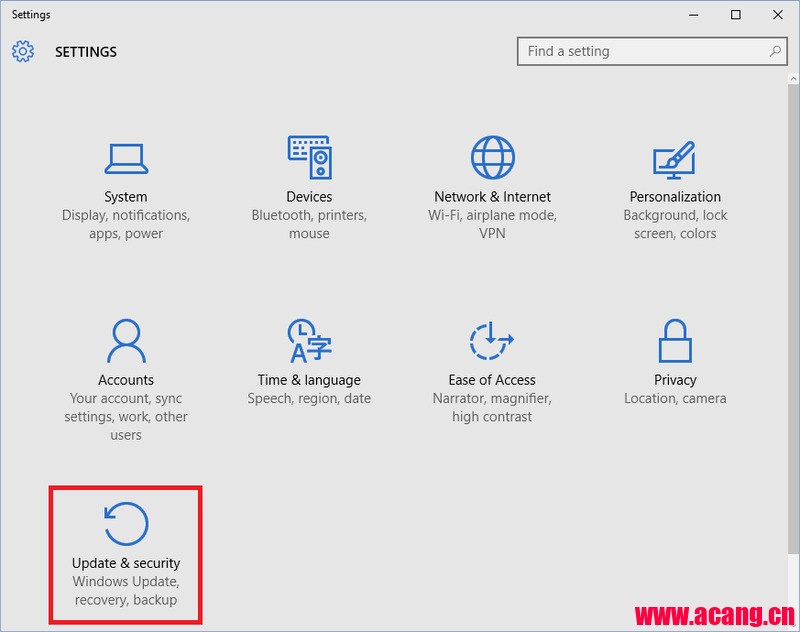Open the Time & language clock icon
The width and height of the screenshot is (800, 632).
(x=310, y=340)
